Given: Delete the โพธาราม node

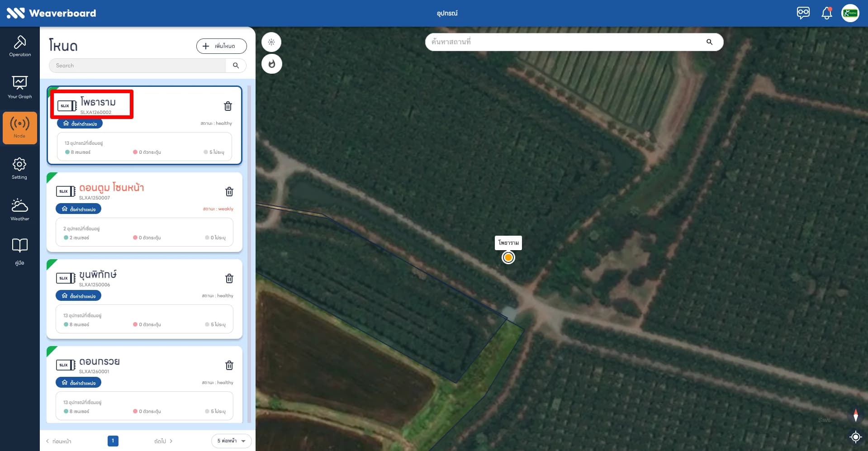Looking at the screenshot, I should coord(228,106).
